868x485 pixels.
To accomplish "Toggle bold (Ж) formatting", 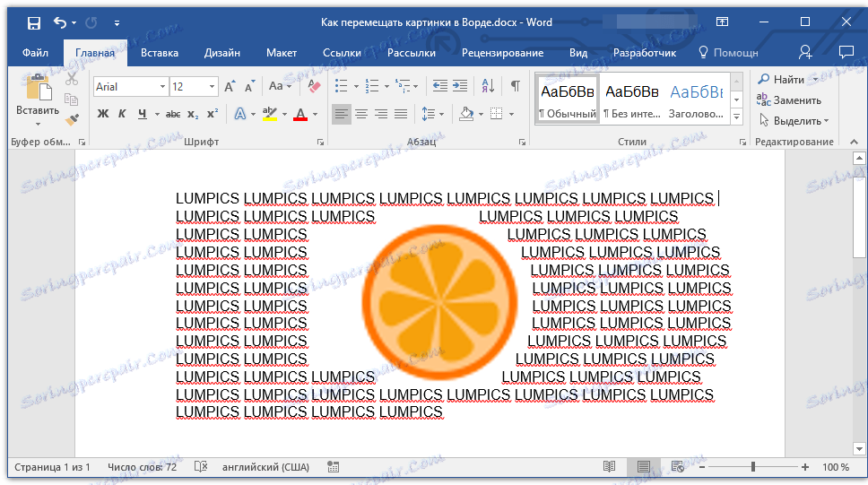I will 103,114.
